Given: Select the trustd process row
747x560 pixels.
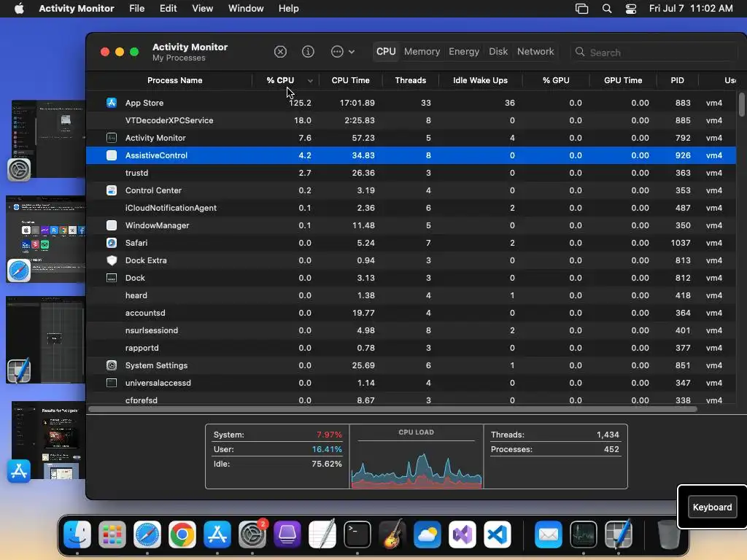Looking at the screenshot, I should 411,173.
